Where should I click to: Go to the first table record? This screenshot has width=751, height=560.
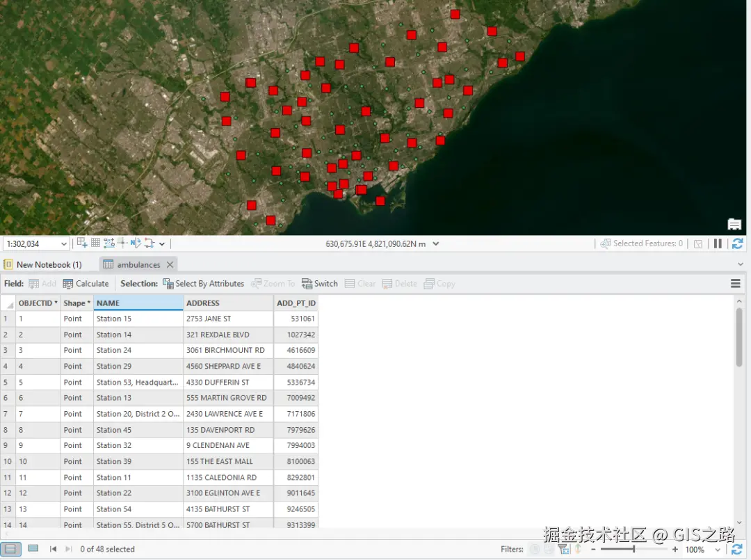coord(53,549)
